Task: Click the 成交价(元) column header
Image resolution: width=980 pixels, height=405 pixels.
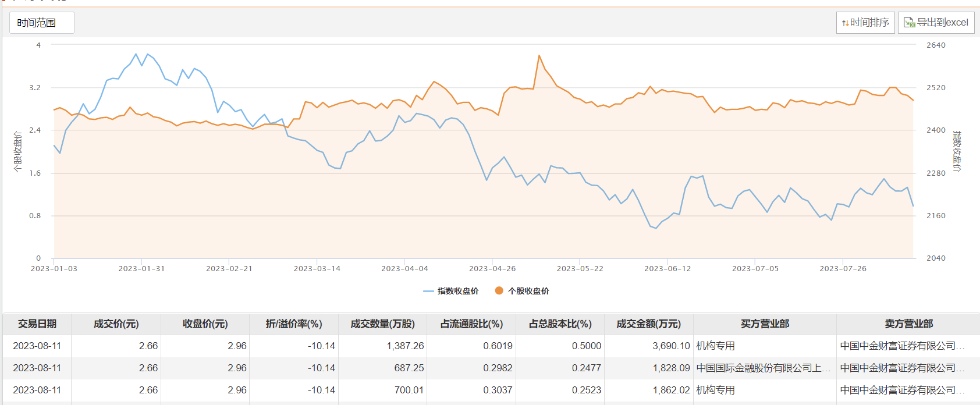Action: [116, 324]
